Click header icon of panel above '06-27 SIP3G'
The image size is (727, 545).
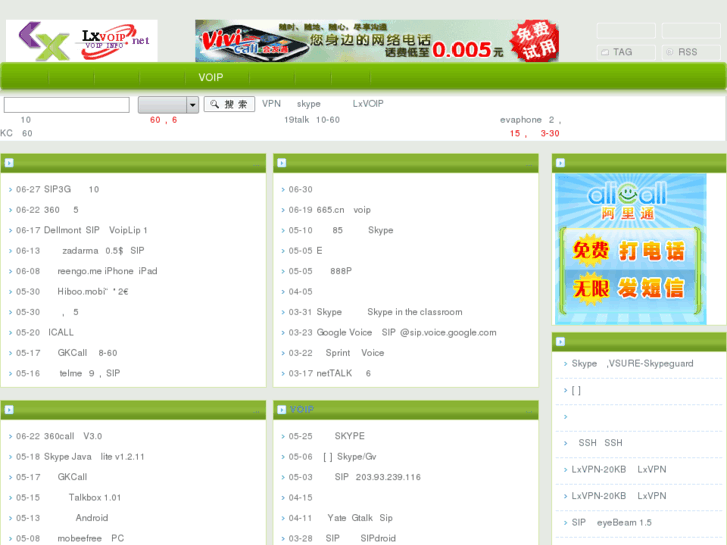pyautogui.click(x=9, y=163)
